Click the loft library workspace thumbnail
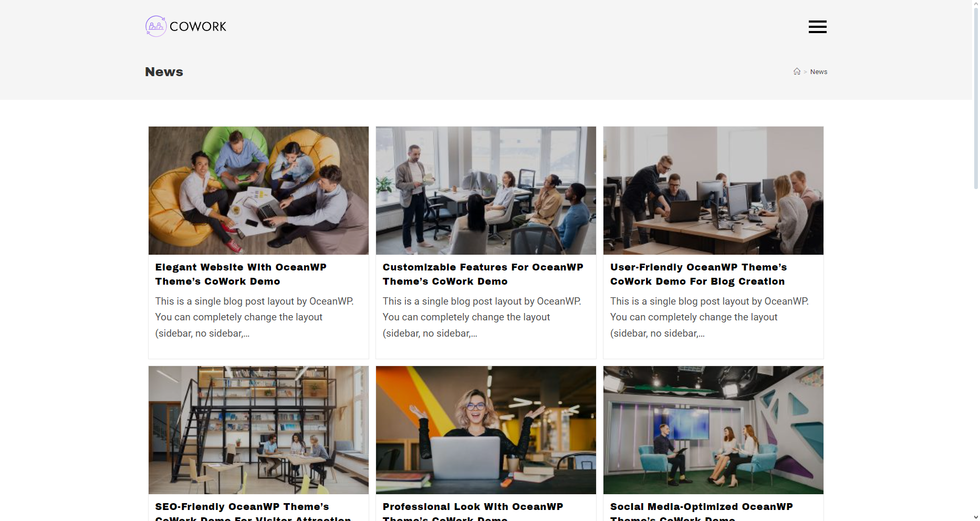Viewport: 980px width, 521px height. coord(258,430)
